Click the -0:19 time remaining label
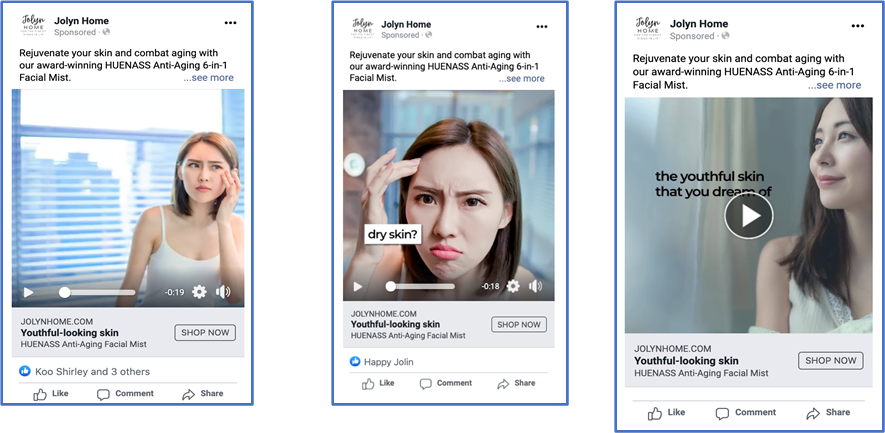 tap(174, 292)
